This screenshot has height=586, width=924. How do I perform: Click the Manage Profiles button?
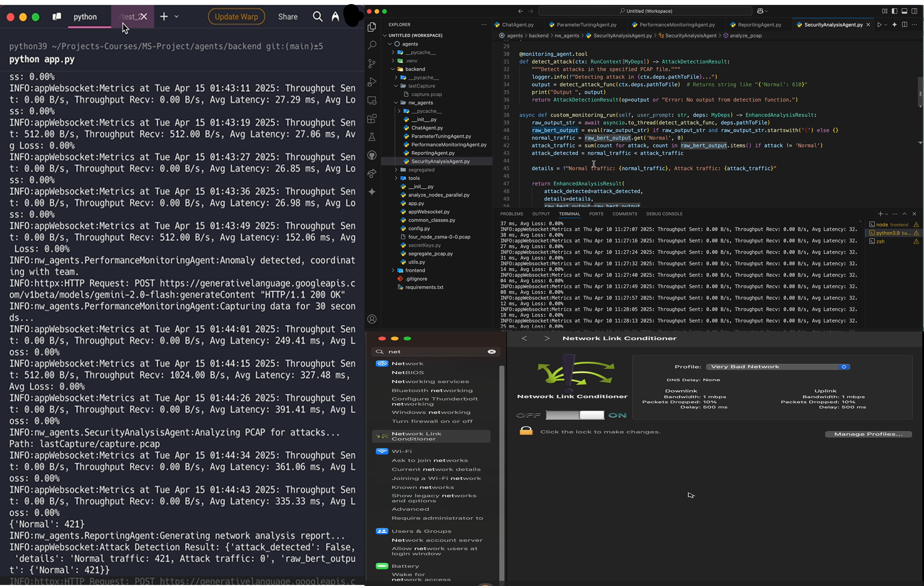tap(868, 434)
